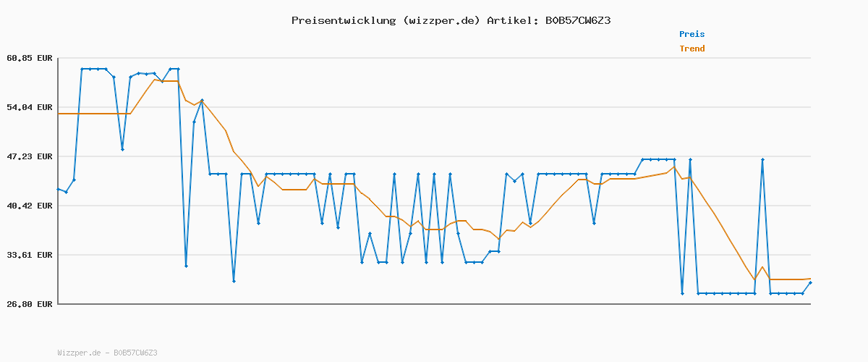The width and height of the screenshot is (868, 362).
Task: Click the 40.42 EUR axis label
Action: pos(29,206)
